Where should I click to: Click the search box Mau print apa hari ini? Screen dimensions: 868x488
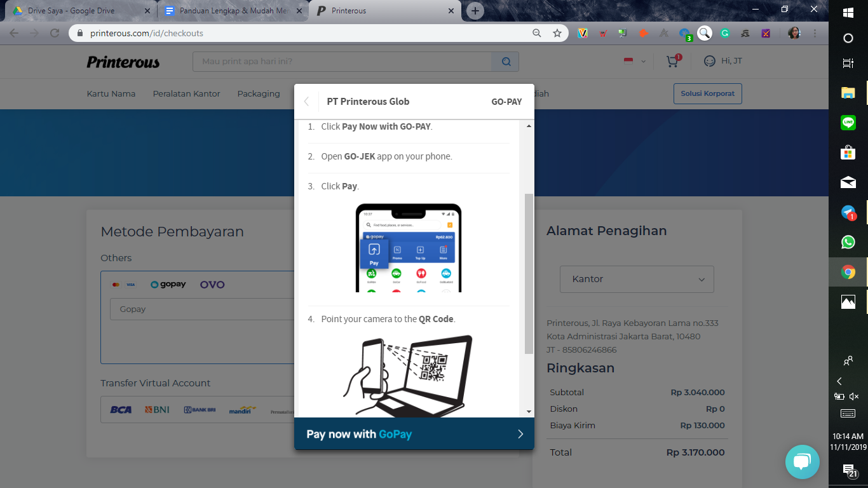tap(342, 62)
